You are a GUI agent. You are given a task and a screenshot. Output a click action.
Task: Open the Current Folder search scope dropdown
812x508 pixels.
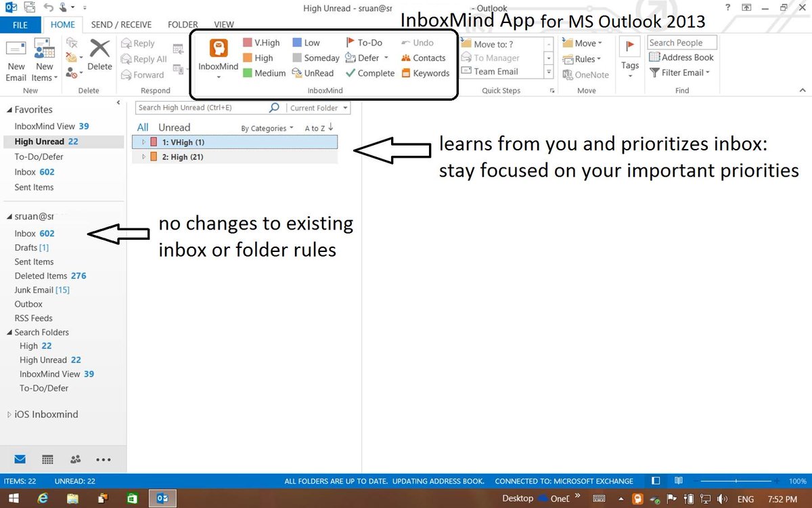[x=319, y=108]
